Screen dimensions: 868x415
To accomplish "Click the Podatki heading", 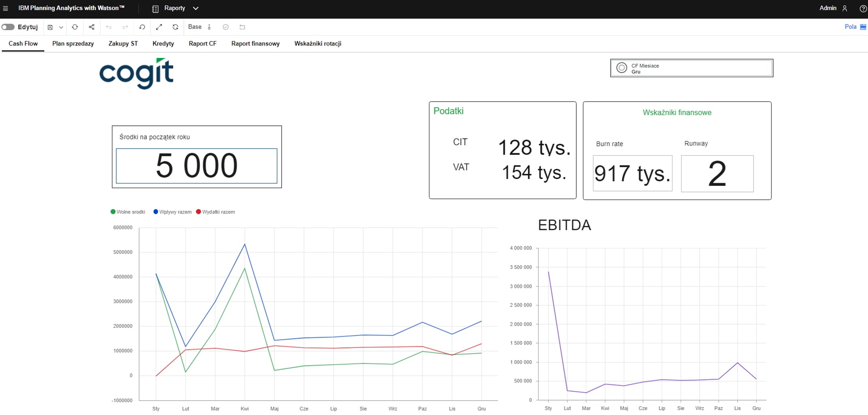I will (x=448, y=111).
